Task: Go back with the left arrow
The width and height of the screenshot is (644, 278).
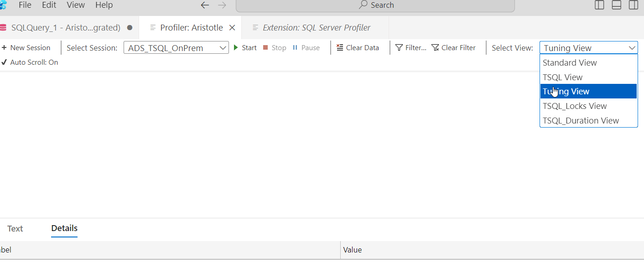Action: pos(205,5)
